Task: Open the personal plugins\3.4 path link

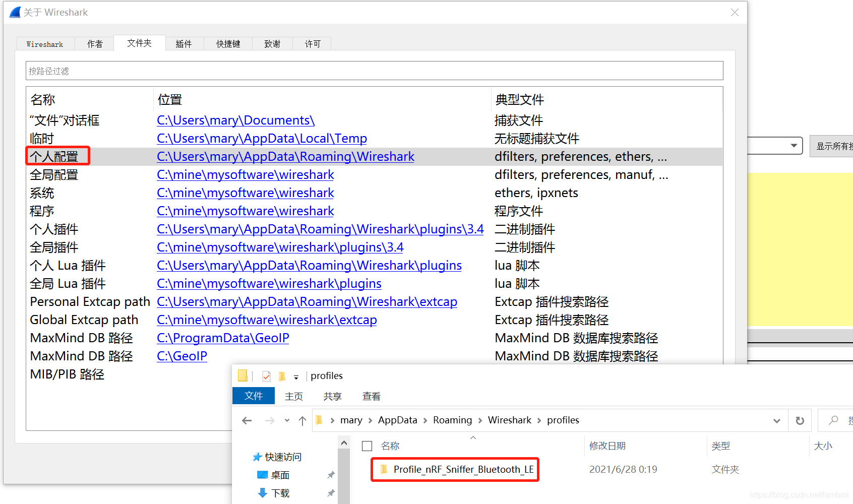Action: [320, 229]
